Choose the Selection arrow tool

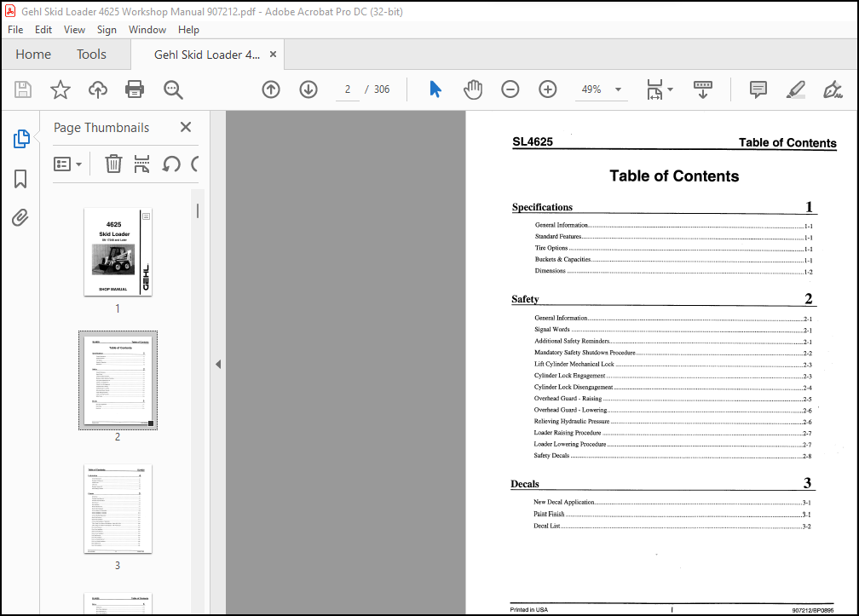click(x=435, y=89)
